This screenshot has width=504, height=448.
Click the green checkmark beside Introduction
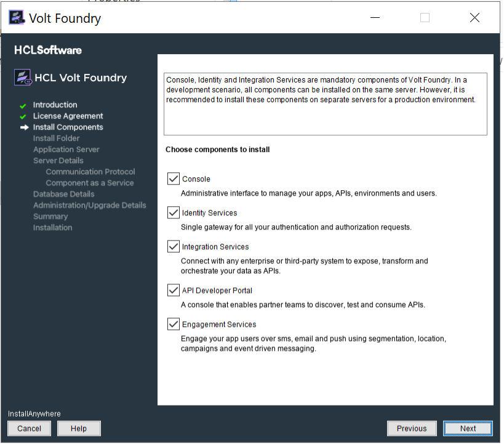[x=23, y=106]
